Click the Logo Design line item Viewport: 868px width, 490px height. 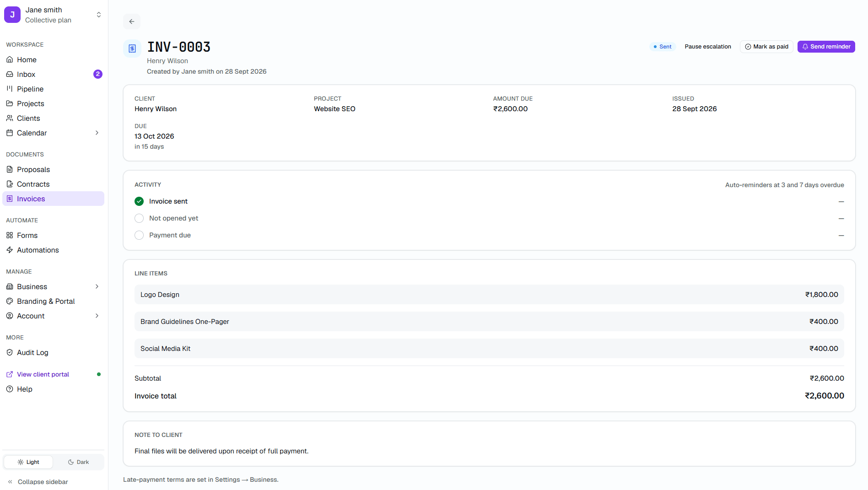489,295
